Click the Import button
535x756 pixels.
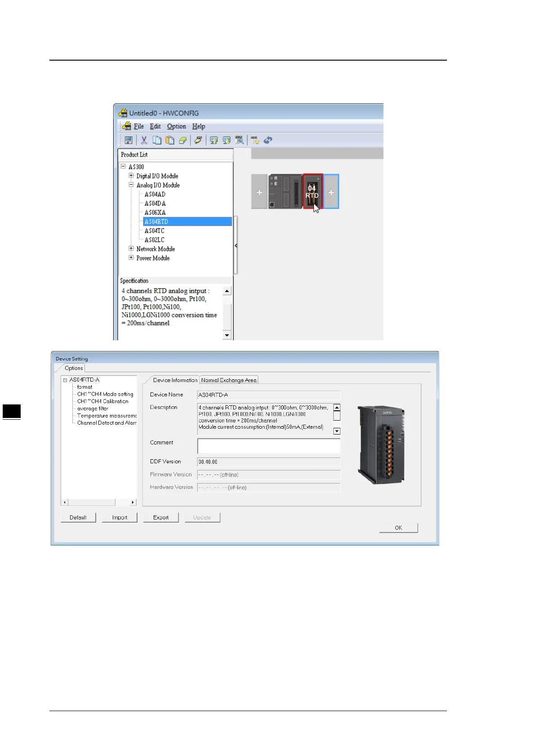(x=119, y=517)
